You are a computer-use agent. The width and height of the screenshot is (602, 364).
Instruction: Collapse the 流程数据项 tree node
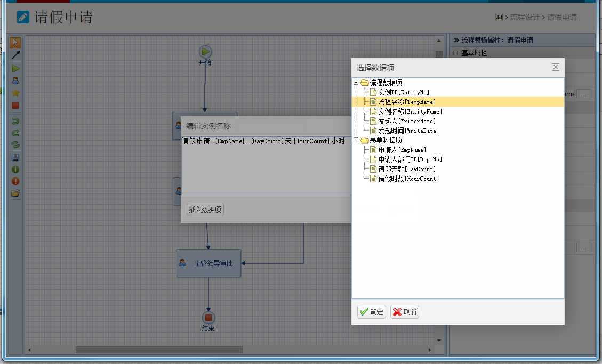(356, 83)
